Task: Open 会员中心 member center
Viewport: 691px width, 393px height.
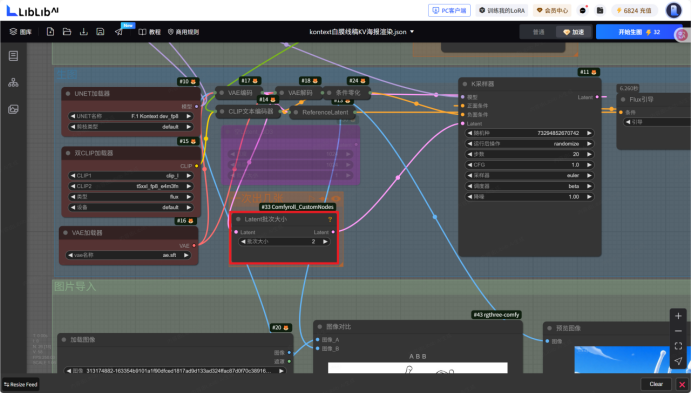Action: 552,10
